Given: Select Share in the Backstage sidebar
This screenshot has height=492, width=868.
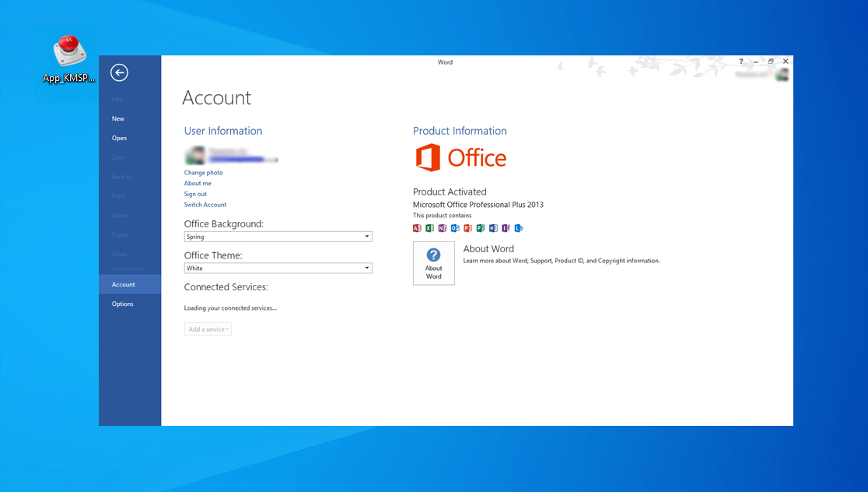Looking at the screenshot, I should point(119,216).
